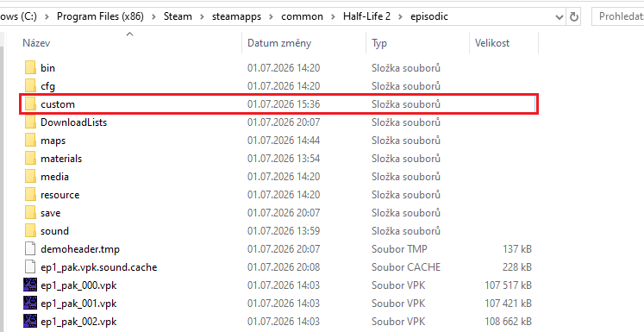Select the DownloadLists folder

[x=73, y=122]
